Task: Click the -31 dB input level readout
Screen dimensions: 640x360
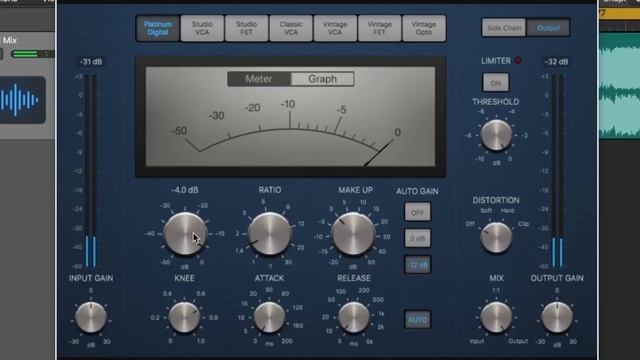Action: pyautogui.click(x=91, y=62)
